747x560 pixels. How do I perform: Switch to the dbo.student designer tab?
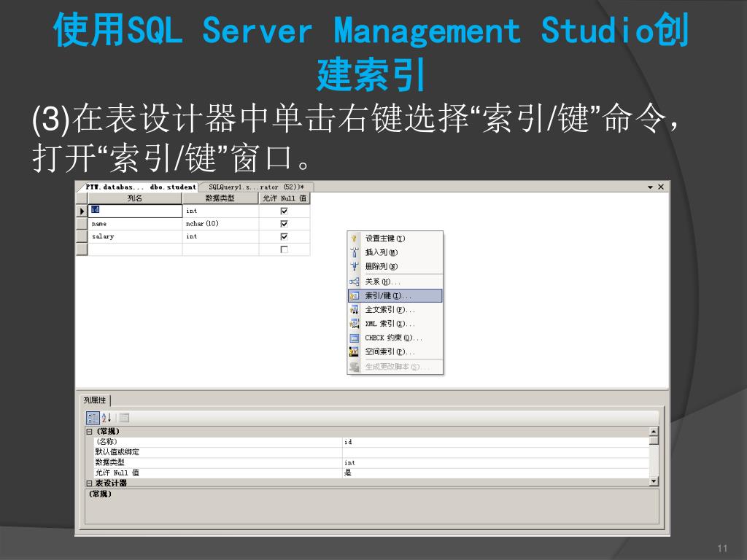click(x=141, y=187)
